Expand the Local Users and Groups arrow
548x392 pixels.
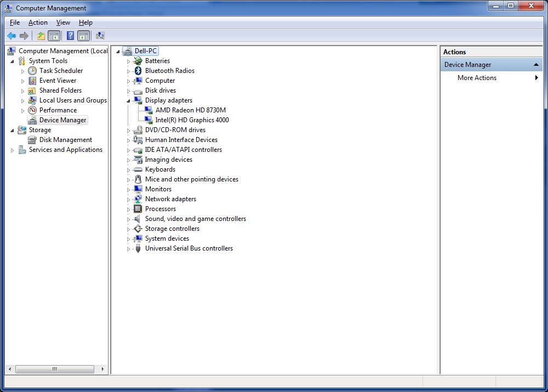[22, 101]
